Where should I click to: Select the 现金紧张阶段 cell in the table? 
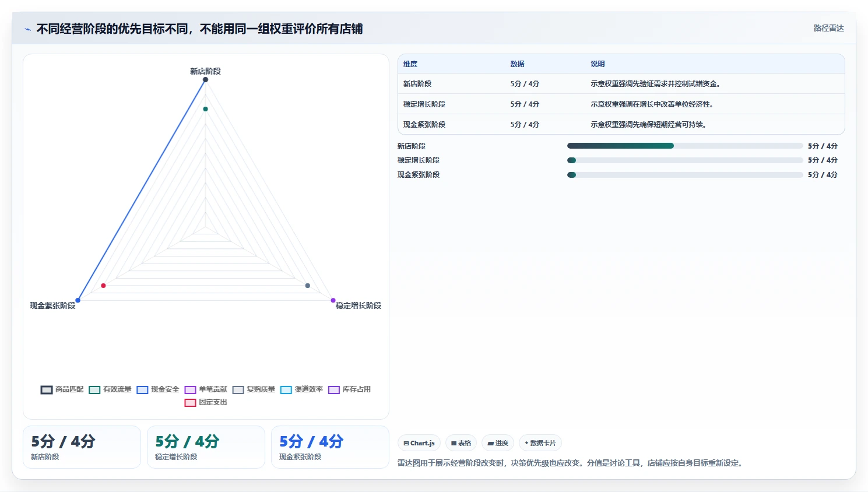click(x=424, y=125)
